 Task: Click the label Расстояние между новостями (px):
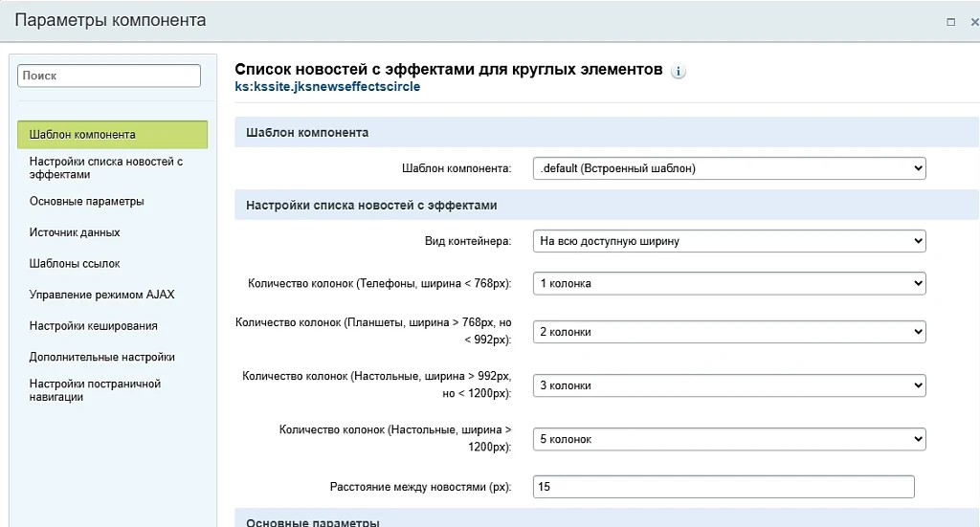[421, 487]
